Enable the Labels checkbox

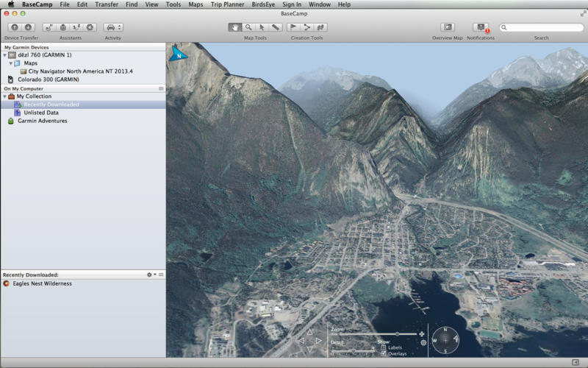click(384, 347)
